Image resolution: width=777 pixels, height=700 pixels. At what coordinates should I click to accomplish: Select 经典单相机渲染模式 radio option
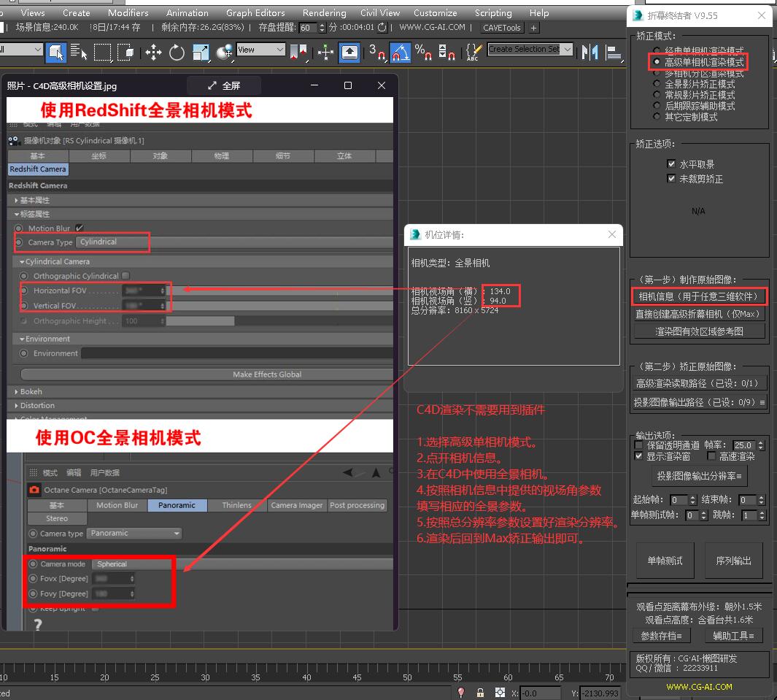(657, 50)
